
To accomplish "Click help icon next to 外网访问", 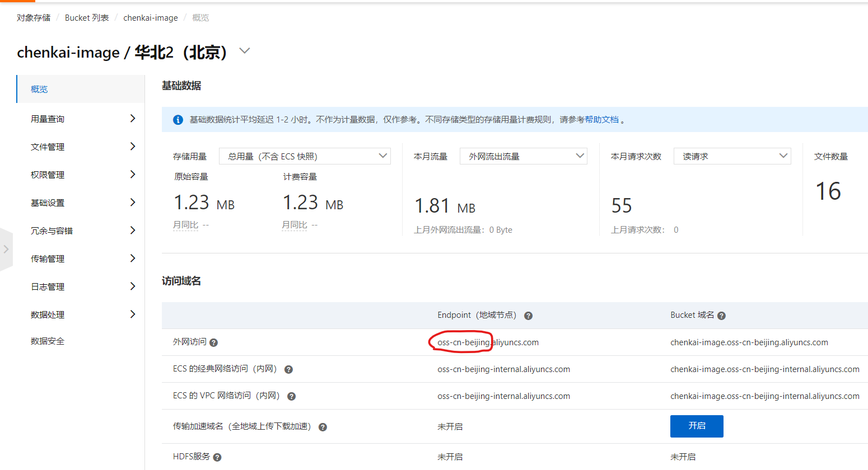I will coord(213,342).
